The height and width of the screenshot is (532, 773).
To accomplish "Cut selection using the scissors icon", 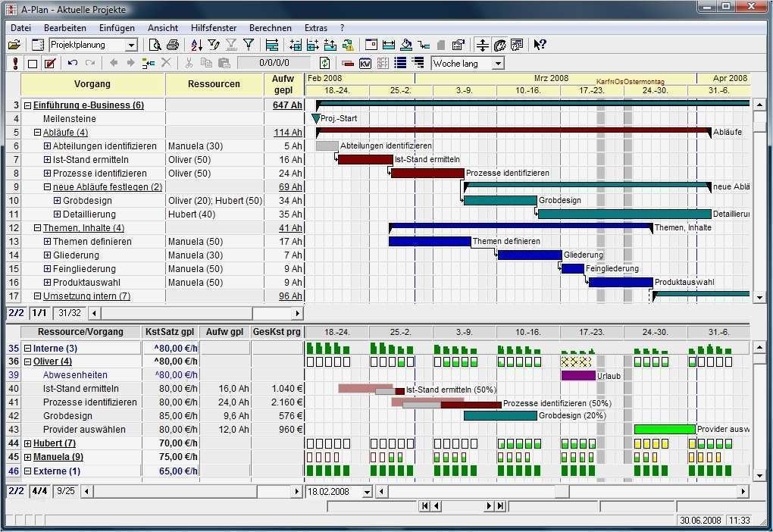I will pos(188,63).
